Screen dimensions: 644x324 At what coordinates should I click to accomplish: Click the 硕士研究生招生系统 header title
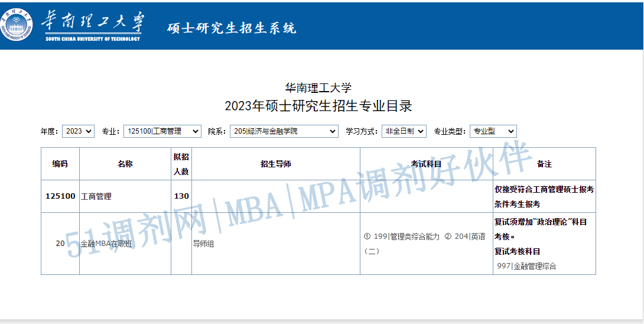point(231,28)
